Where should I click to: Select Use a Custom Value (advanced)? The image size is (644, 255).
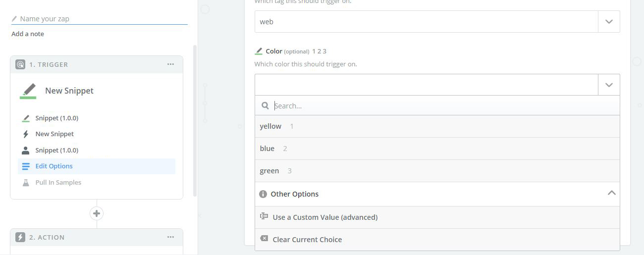325,217
